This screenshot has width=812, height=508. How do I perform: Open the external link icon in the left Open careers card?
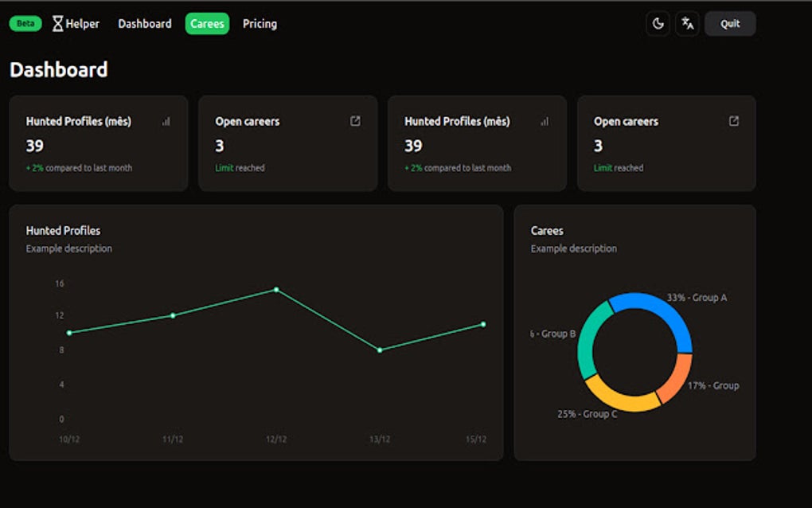coord(355,121)
